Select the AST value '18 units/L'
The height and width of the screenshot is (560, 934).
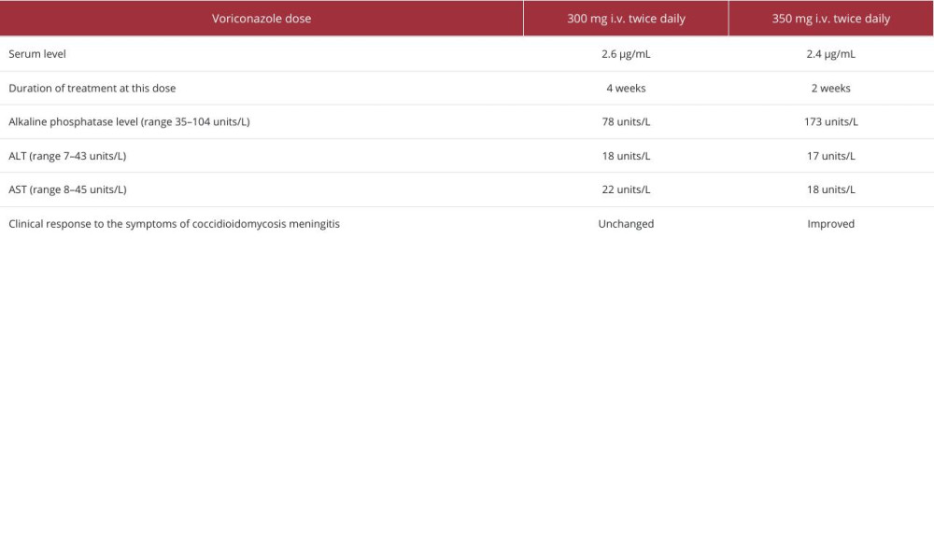tap(831, 189)
